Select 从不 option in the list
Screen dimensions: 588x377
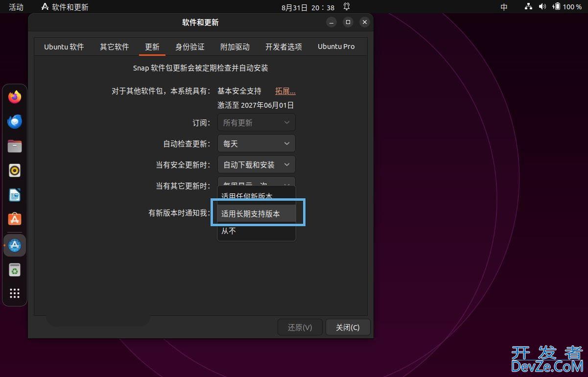pyautogui.click(x=257, y=231)
